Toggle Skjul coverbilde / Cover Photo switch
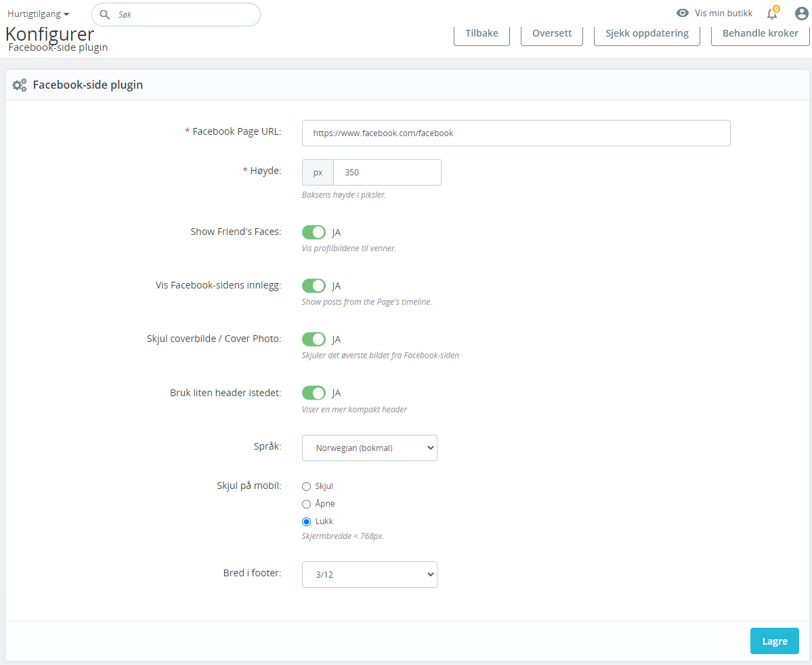Image resolution: width=812 pixels, height=665 pixels. (314, 339)
